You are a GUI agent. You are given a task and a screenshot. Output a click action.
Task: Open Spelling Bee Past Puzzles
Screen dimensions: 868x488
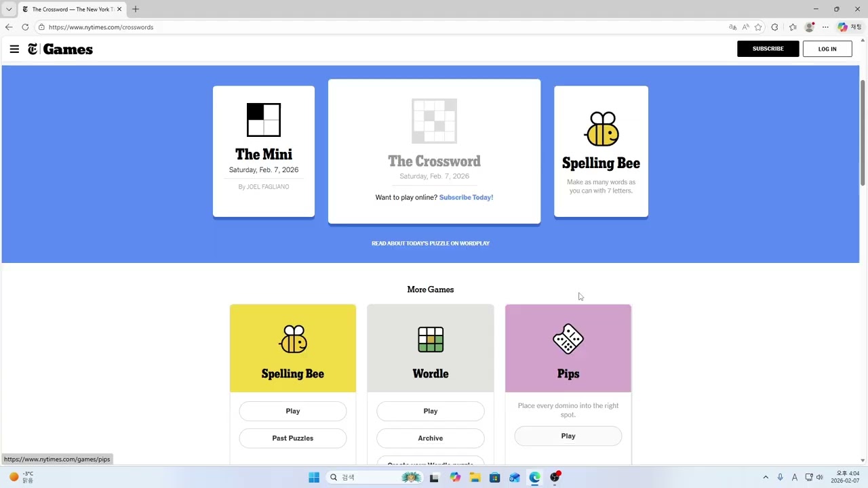(x=293, y=438)
